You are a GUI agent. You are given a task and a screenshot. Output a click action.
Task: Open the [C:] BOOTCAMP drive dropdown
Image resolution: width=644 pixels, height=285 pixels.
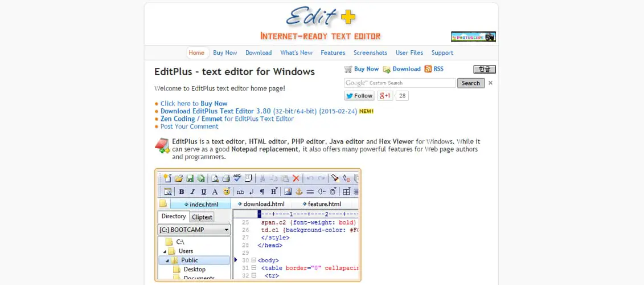194,230
